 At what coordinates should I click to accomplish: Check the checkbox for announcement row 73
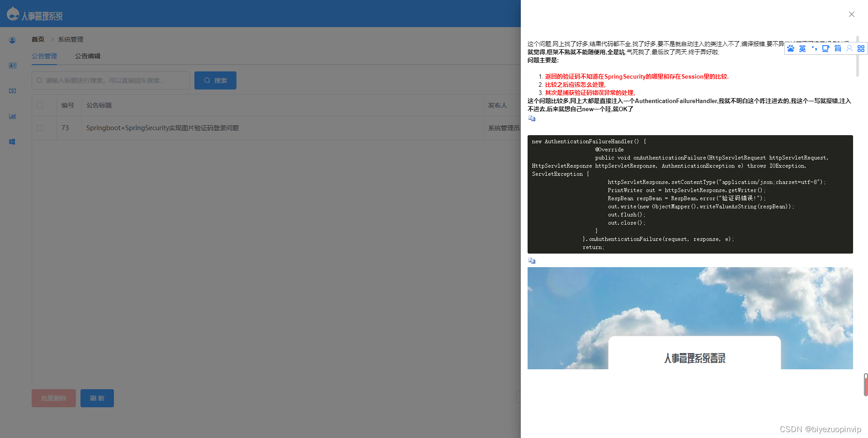[39, 128]
